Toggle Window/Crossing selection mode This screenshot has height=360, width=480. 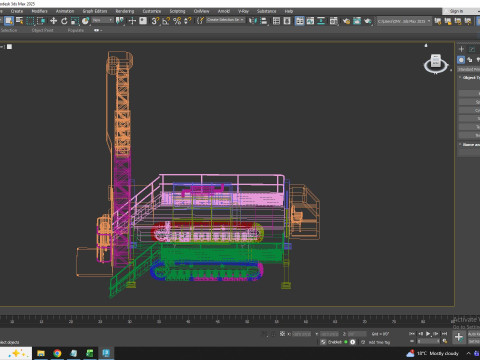click(41, 21)
